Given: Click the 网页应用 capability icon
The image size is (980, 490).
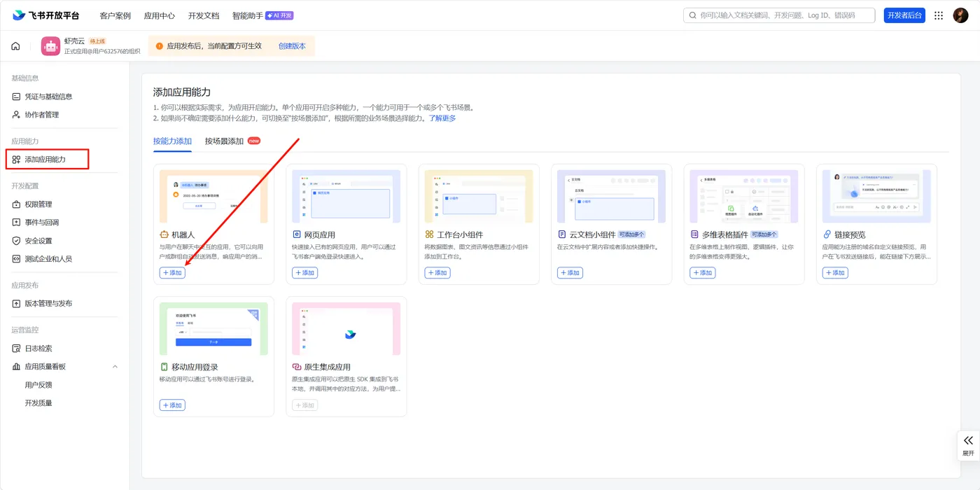Looking at the screenshot, I should pos(297,234).
